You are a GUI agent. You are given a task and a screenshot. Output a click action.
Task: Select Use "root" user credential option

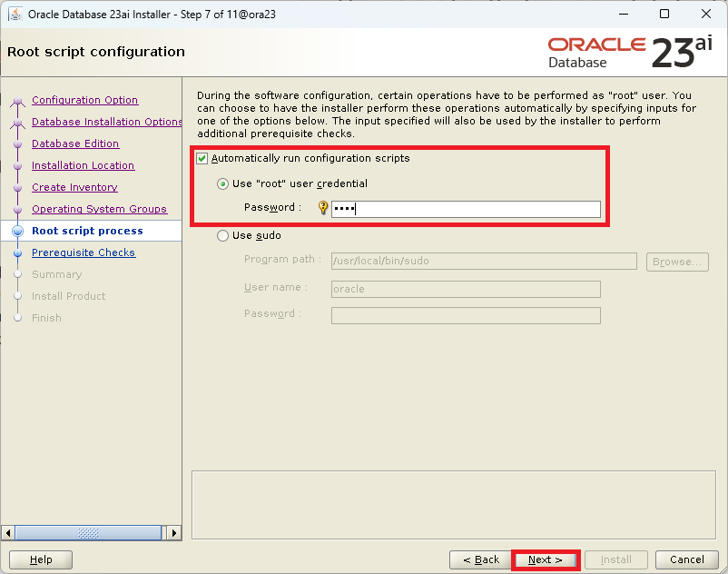point(223,183)
